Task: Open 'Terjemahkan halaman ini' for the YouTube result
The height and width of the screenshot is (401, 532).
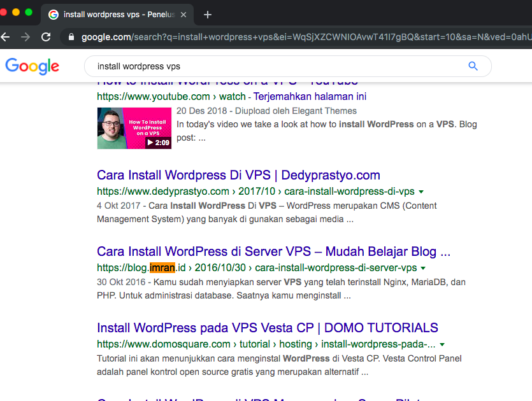Action: pyautogui.click(x=309, y=96)
